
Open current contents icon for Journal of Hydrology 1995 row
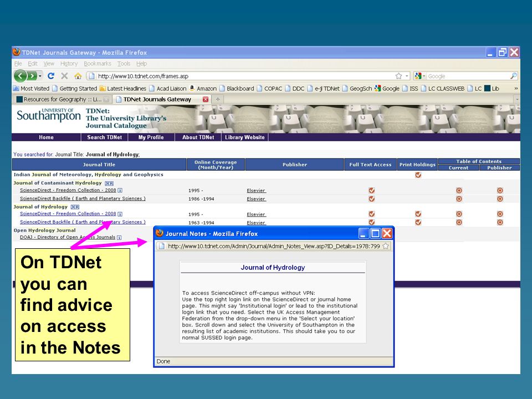(x=459, y=214)
